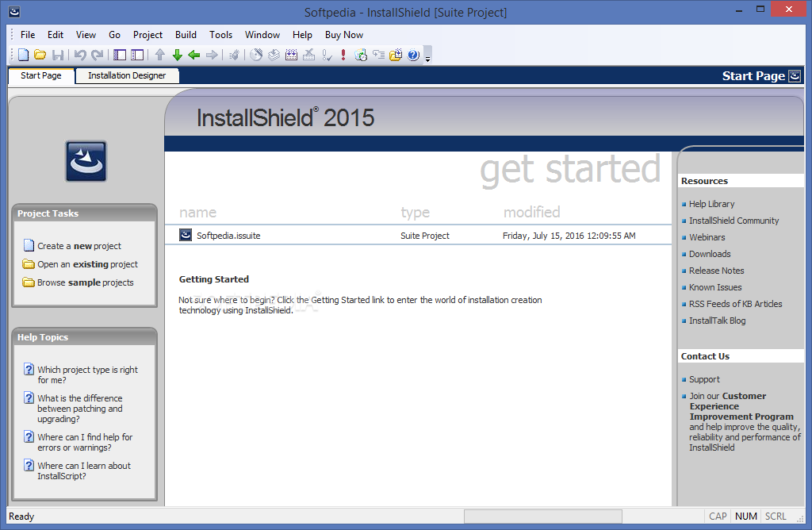Screen dimensions: 812x530
Task: Open the View menu
Action: (86, 35)
